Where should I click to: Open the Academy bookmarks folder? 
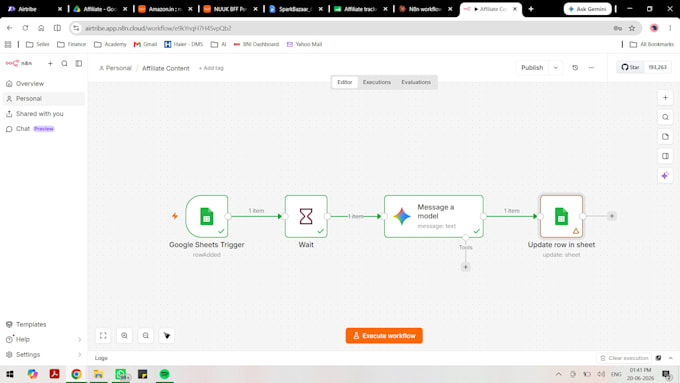pyautogui.click(x=110, y=44)
